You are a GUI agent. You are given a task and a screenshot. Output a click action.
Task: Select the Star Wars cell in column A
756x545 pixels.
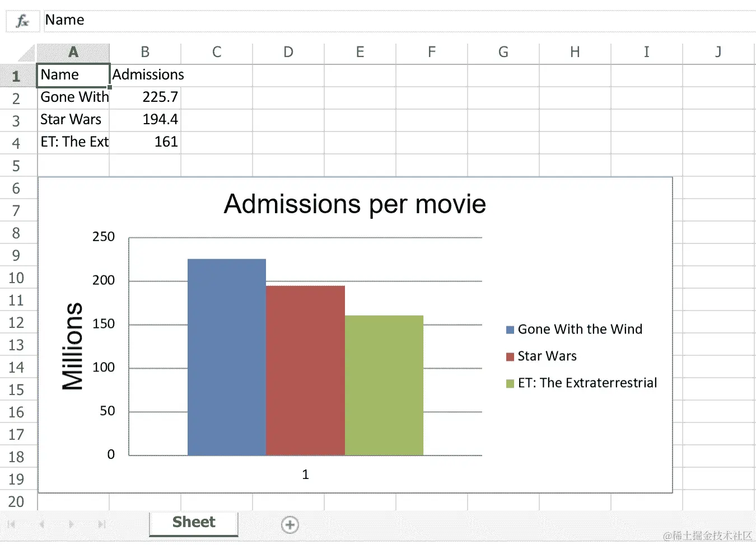click(73, 120)
